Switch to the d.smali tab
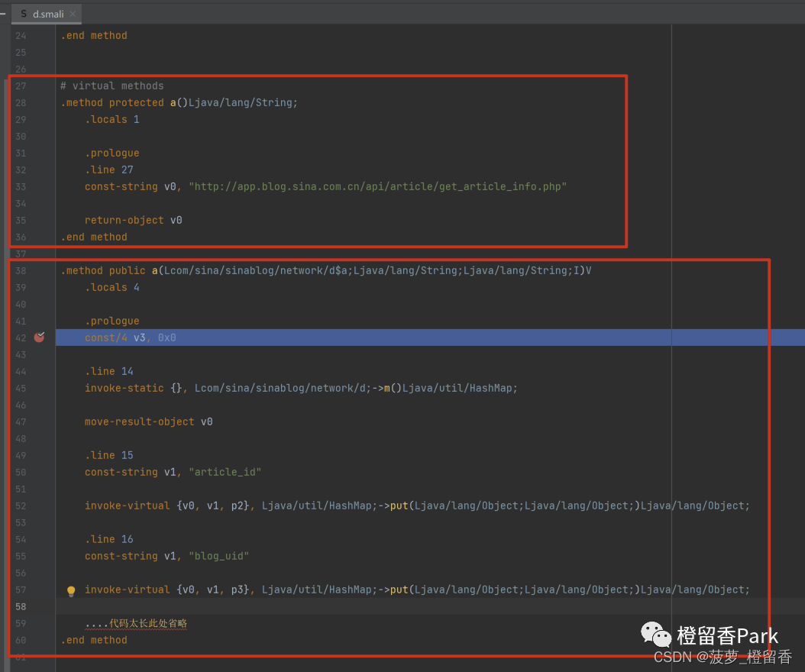This screenshot has height=672, width=805. tap(48, 14)
